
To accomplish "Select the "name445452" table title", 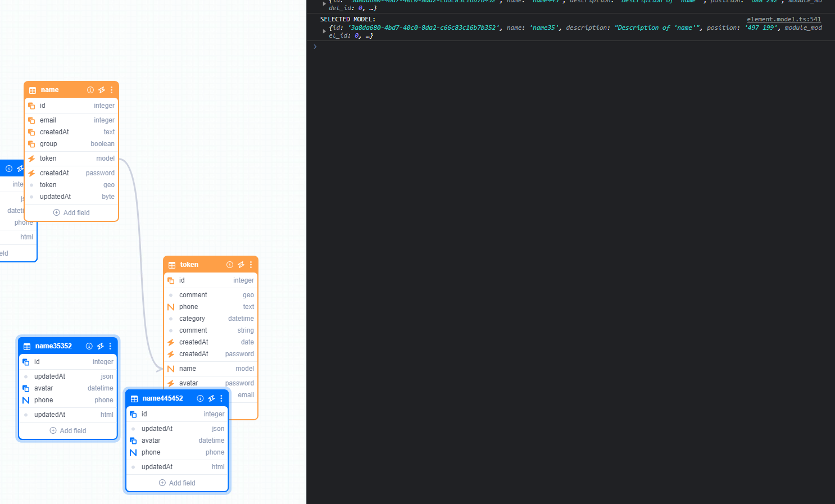I will (x=162, y=398).
